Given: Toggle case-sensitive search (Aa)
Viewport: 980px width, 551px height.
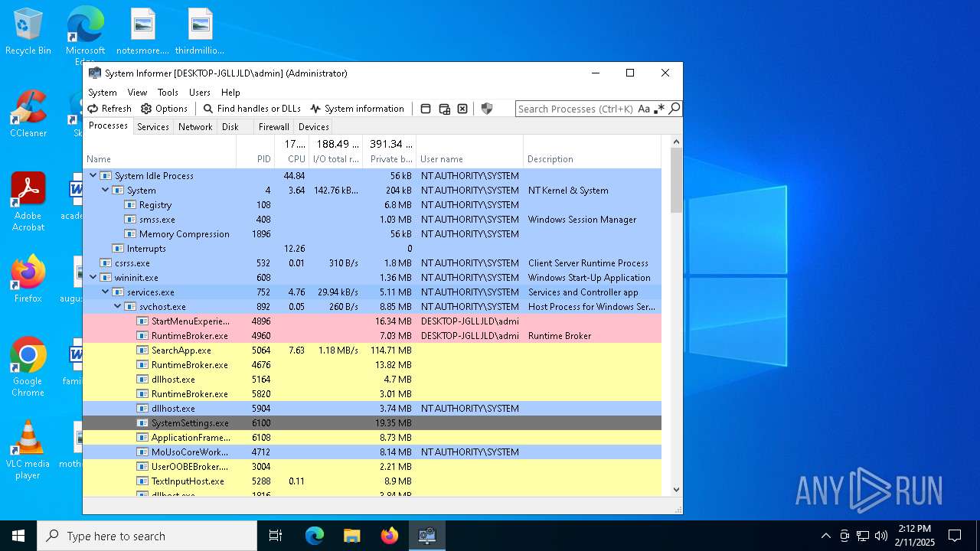Looking at the screenshot, I should pos(644,109).
